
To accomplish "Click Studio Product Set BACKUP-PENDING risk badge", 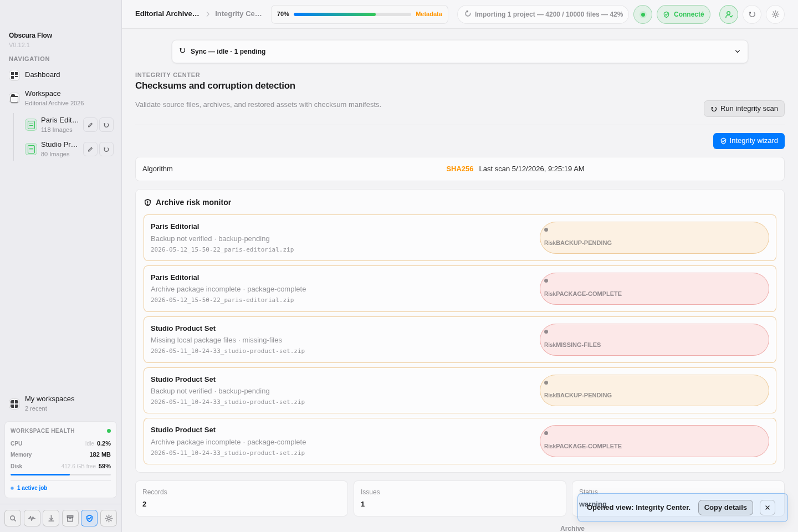I will pos(654,391).
